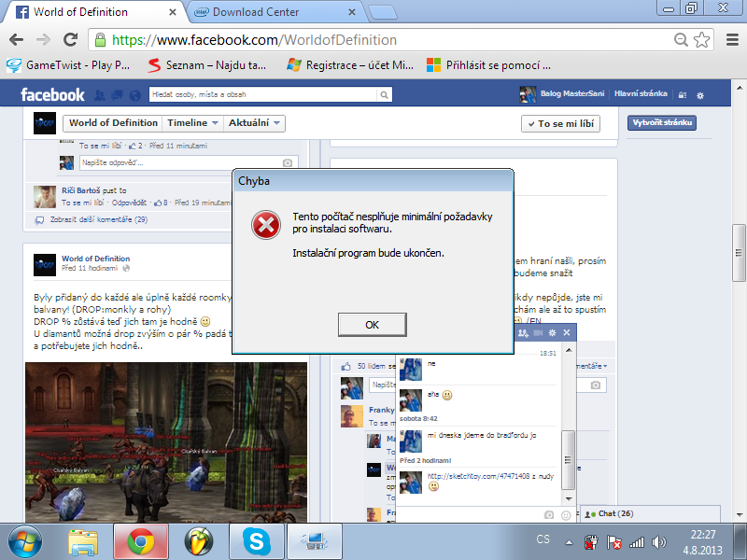Image resolution: width=747 pixels, height=560 pixels.
Task: Open Windows Start button
Action: 25,542
